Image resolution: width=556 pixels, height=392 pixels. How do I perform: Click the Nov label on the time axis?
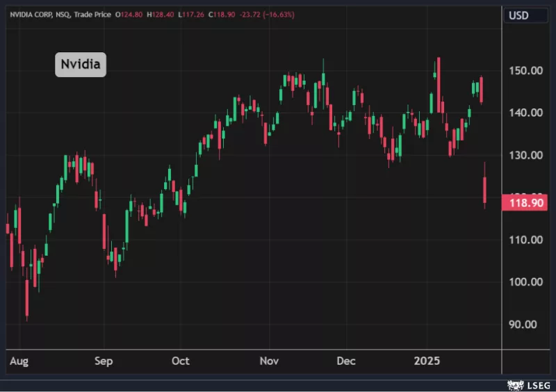[269, 361]
